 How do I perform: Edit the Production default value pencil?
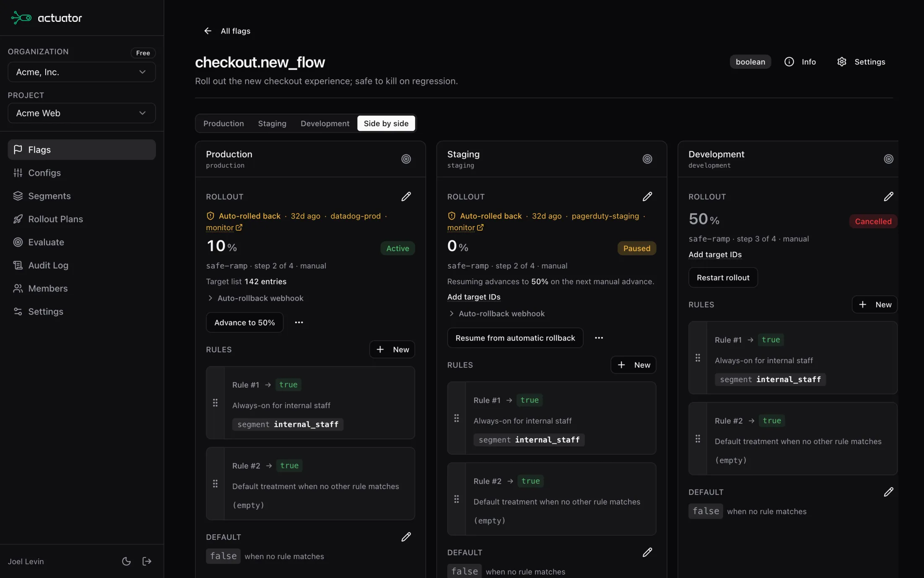pos(406,537)
